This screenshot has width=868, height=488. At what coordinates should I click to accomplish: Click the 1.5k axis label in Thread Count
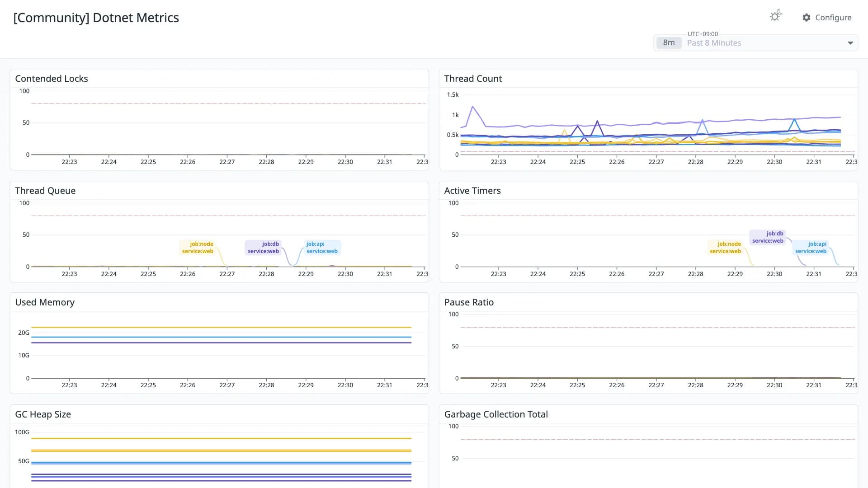453,94
